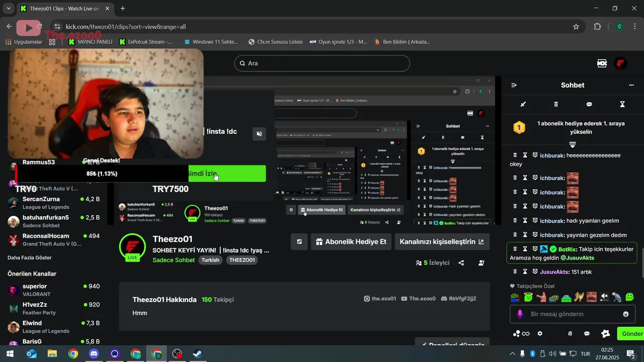Click the splat sticker icon beside Gönder
Viewport: 644px width, 362px height.
(606, 334)
